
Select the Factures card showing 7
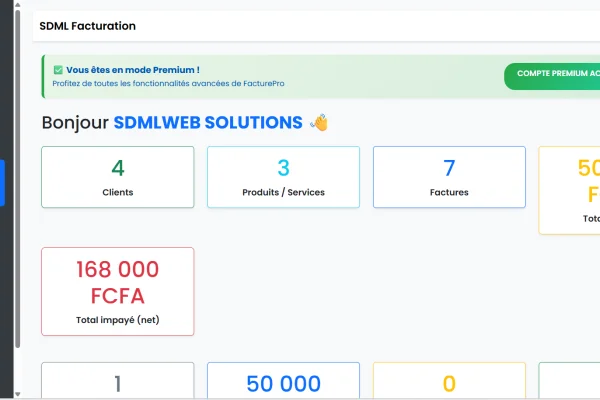click(449, 177)
